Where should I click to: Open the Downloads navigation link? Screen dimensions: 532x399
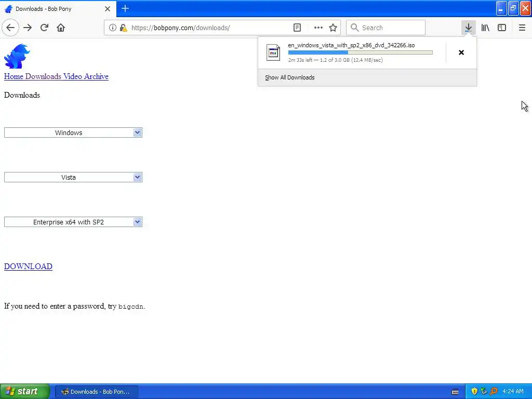click(x=44, y=76)
